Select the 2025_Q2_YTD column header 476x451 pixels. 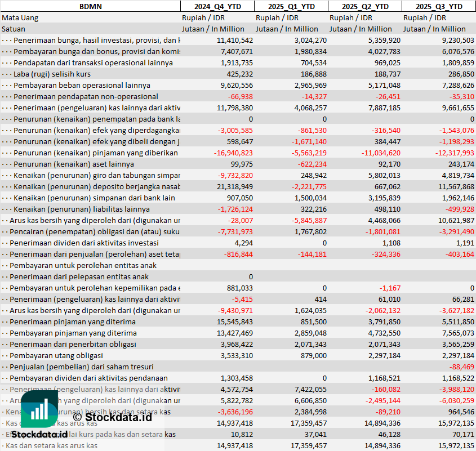click(365, 6)
